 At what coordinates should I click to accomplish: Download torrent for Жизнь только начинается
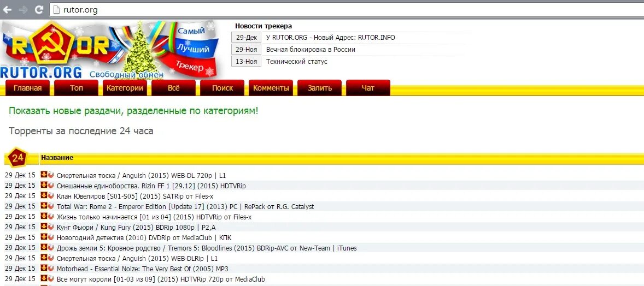point(44,216)
